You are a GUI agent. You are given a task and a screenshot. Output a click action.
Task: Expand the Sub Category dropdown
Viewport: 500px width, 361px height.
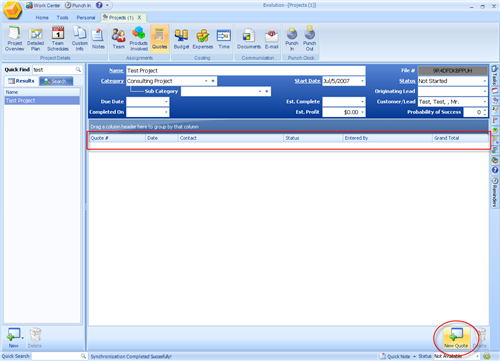(x=260, y=91)
